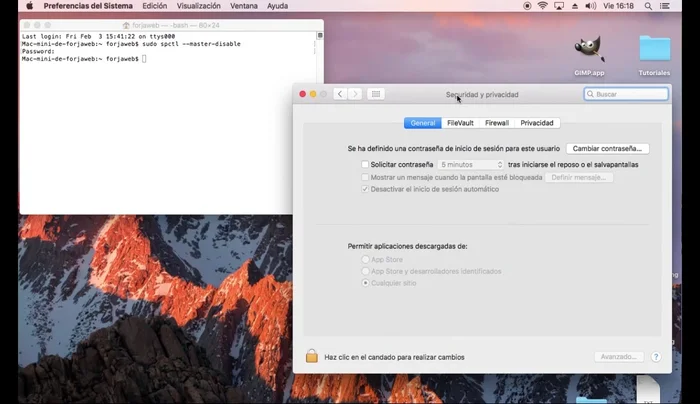The image size is (700, 404).
Task: Click the Terminal window title bar
Action: (x=171, y=25)
